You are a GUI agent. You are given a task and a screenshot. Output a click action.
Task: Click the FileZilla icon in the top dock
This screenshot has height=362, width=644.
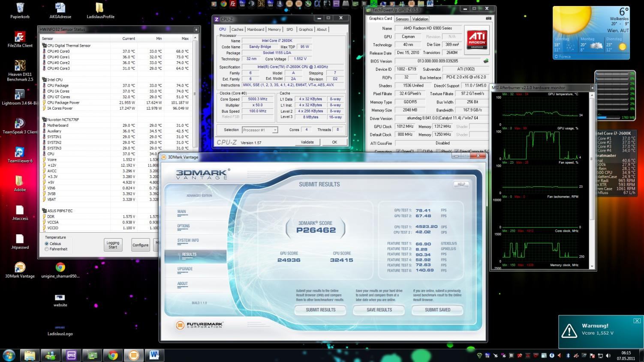[x=233, y=4]
